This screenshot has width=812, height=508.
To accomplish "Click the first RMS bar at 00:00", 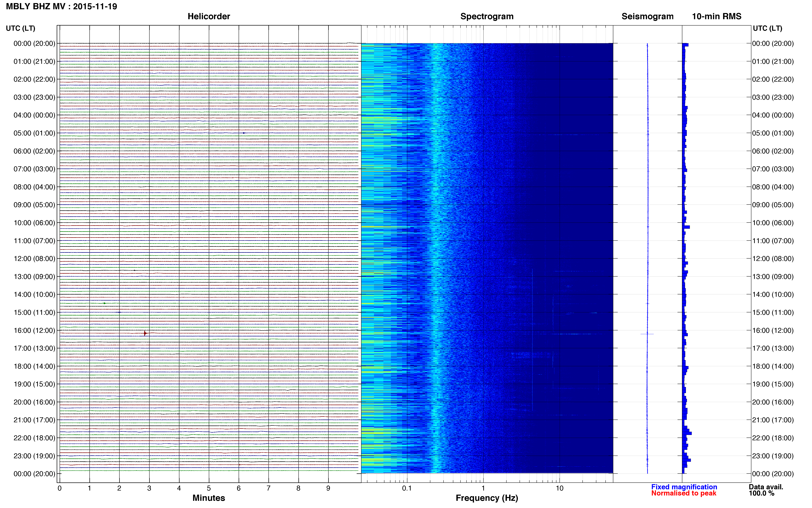I will pos(685,45).
